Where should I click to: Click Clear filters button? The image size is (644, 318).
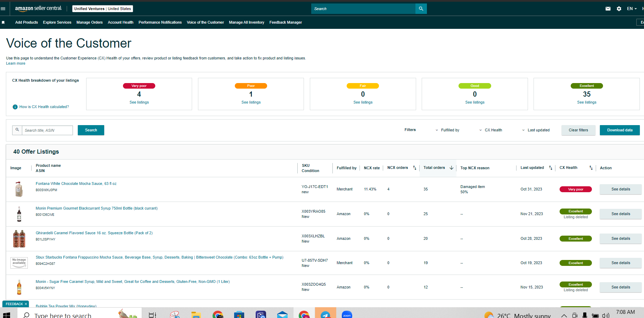[578, 130]
